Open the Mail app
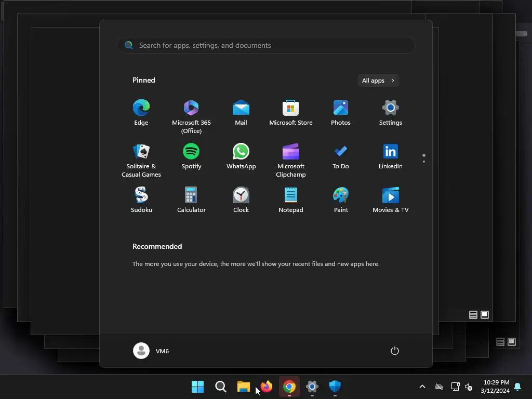532x399 pixels. pyautogui.click(x=241, y=113)
